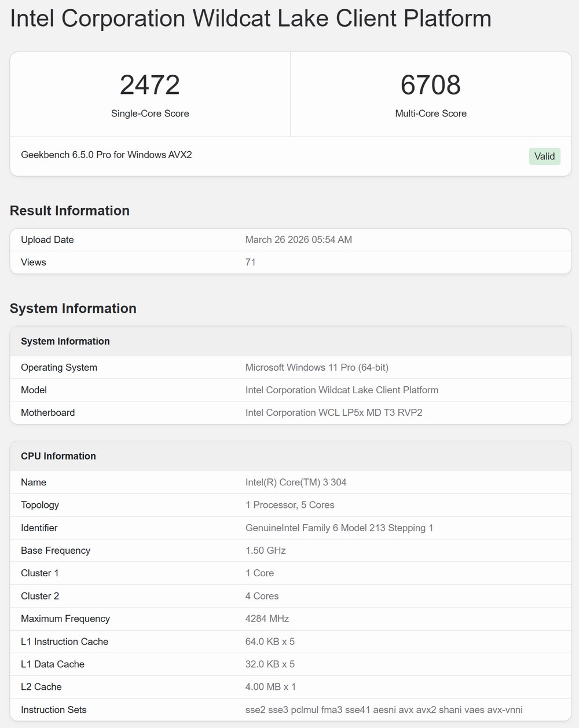Viewport: 579px width, 728px height.
Task: Click the CPU Information table header
Action: (x=58, y=456)
